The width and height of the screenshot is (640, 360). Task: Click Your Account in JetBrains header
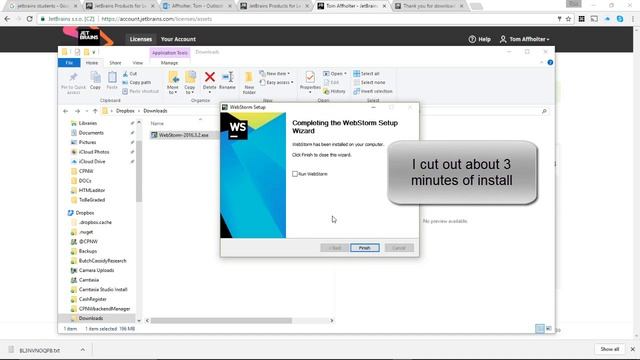point(178,39)
